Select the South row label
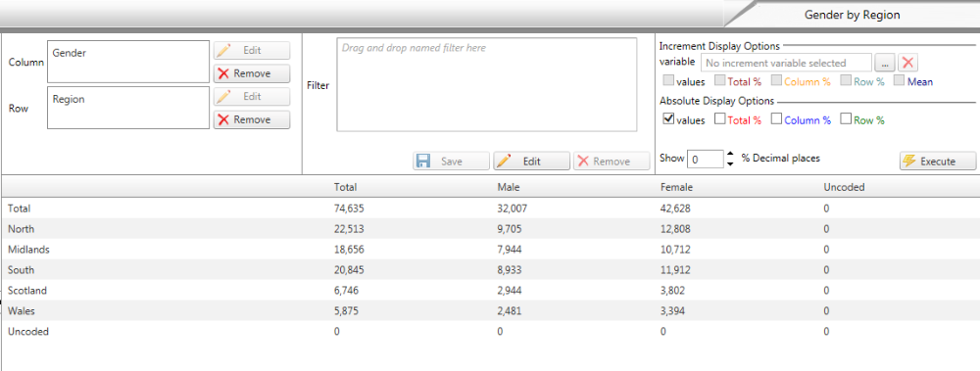Viewport: 980px width, 371px height. (21, 270)
